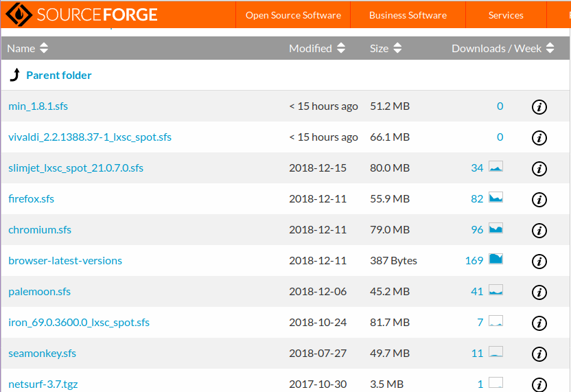571x392 pixels.
Task: Click download chart for slimjet file
Action: pyautogui.click(x=496, y=167)
